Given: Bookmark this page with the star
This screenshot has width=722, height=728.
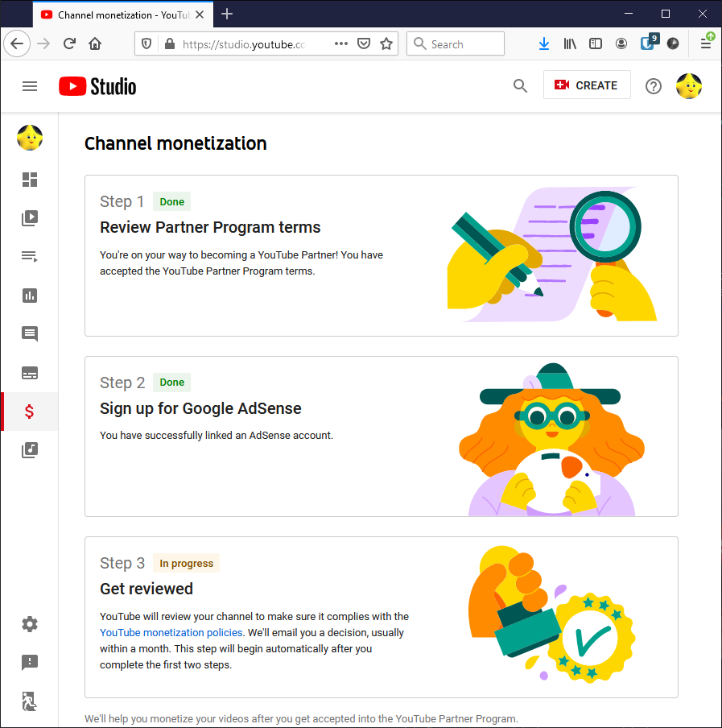Looking at the screenshot, I should coord(386,43).
